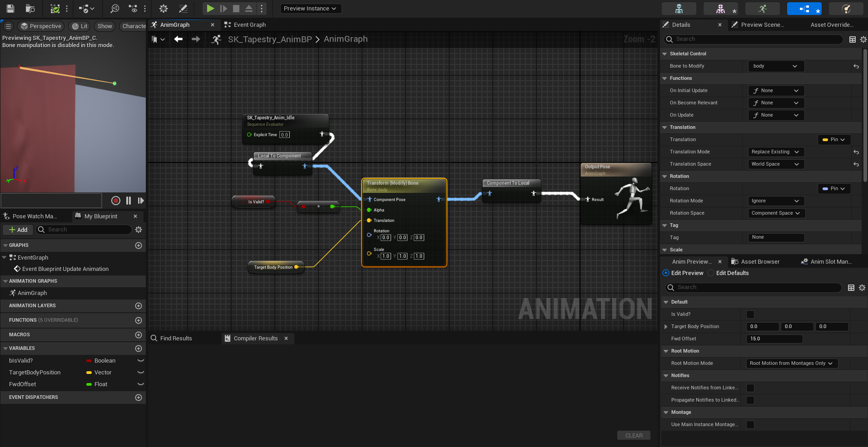Toggle visibility eye for FwdOffset variable
Viewport: 868px width, 447px height.
point(141,384)
